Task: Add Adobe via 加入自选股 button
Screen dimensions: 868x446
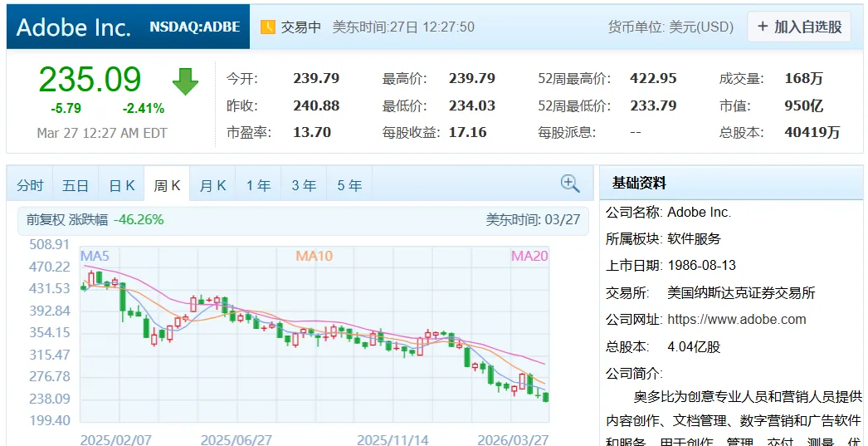Action: coord(799,27)
